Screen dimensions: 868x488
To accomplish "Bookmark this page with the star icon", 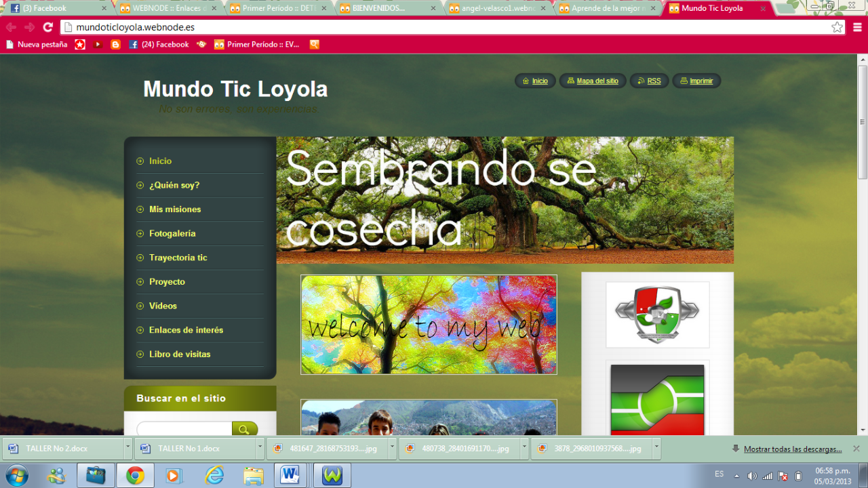I will [837, 27].
